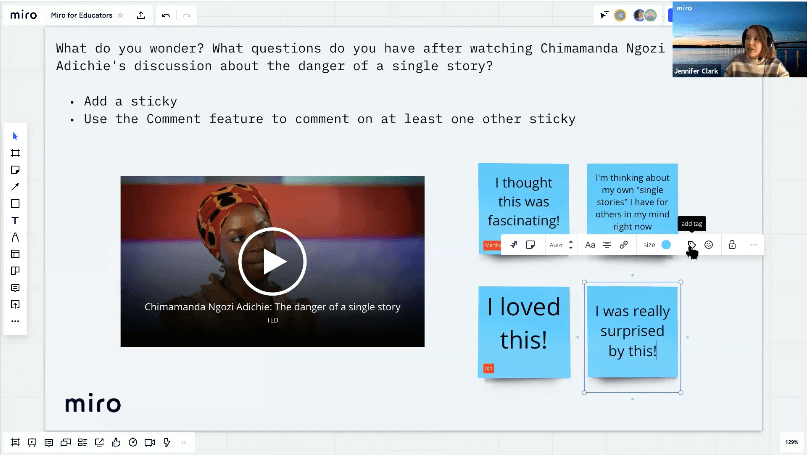Select the cursor tool in left toolbar

15,136
